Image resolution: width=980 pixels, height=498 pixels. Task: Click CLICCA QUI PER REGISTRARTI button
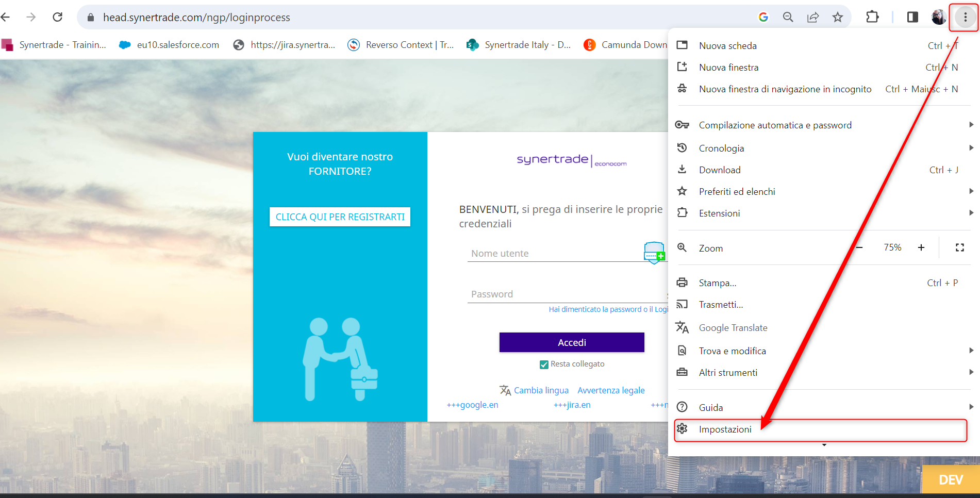coord(340,217)
